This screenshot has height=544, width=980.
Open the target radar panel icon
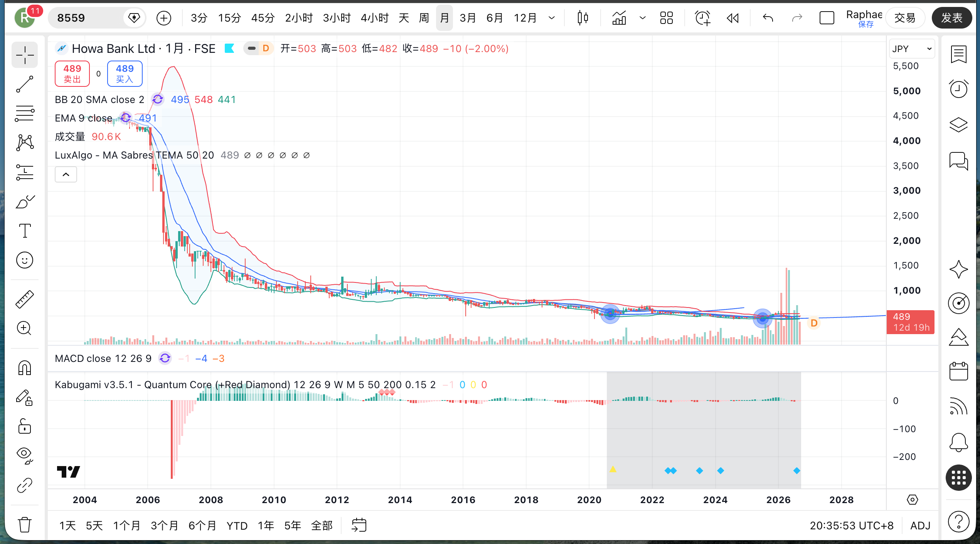pos(958,303)
